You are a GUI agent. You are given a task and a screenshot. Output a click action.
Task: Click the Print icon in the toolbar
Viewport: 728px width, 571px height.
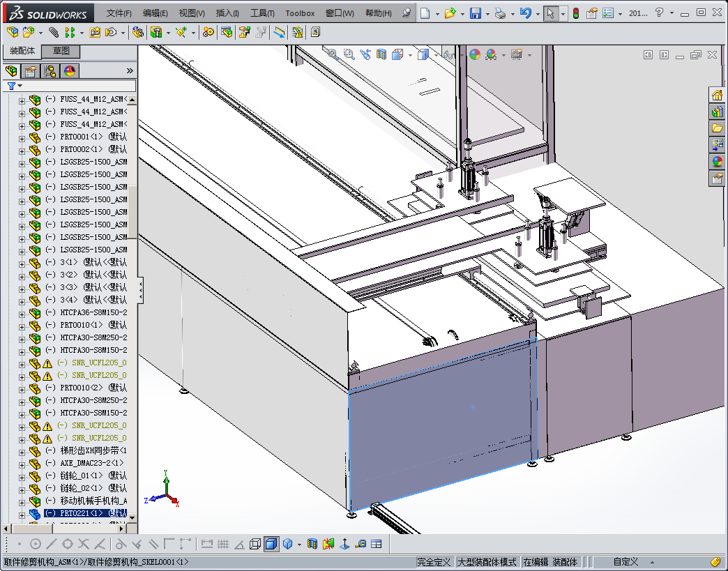(500, 13)
